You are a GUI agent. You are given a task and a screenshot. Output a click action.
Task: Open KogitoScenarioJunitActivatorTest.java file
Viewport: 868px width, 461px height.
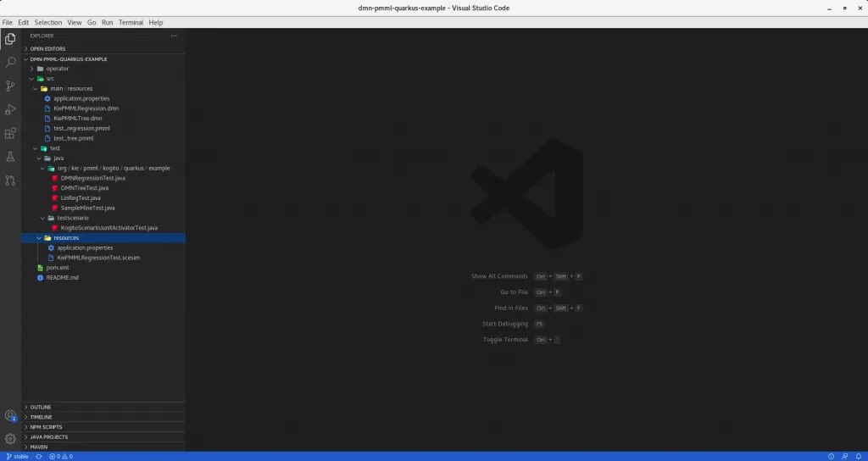109,228
